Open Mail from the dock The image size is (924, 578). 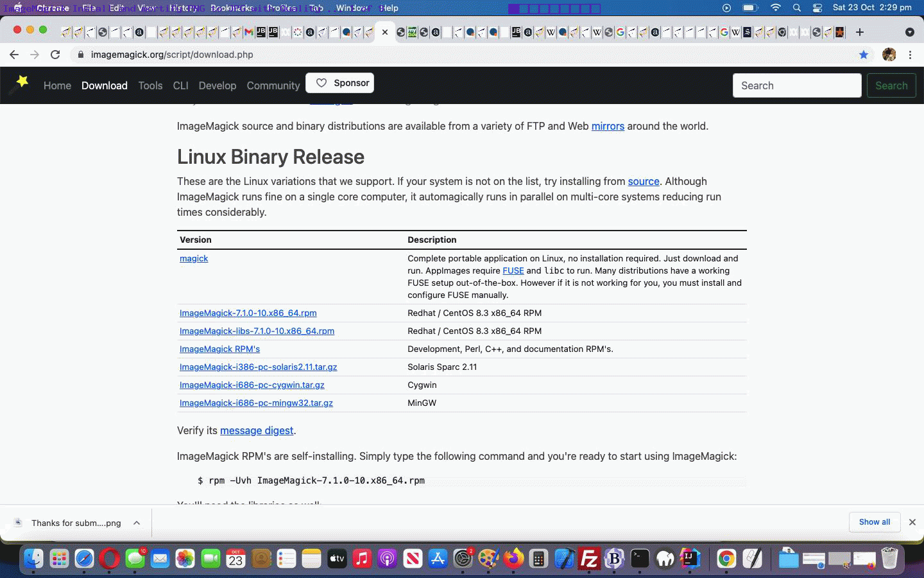160,559
